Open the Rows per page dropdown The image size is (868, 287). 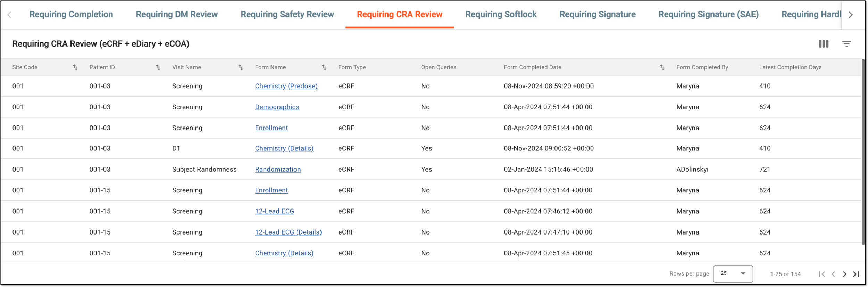(733, 274)
